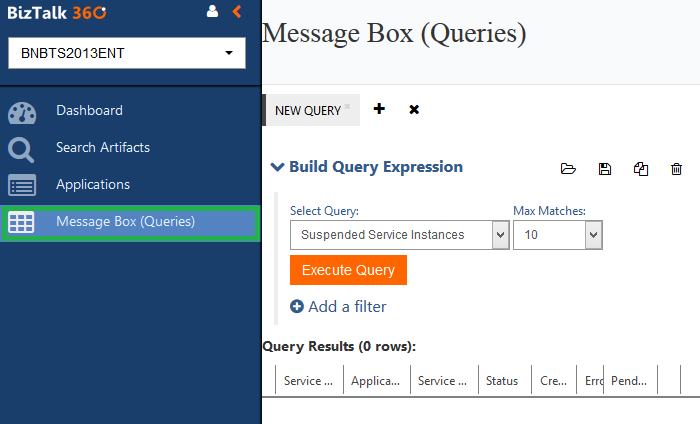Close query tab with X icon

pos(414,109)
